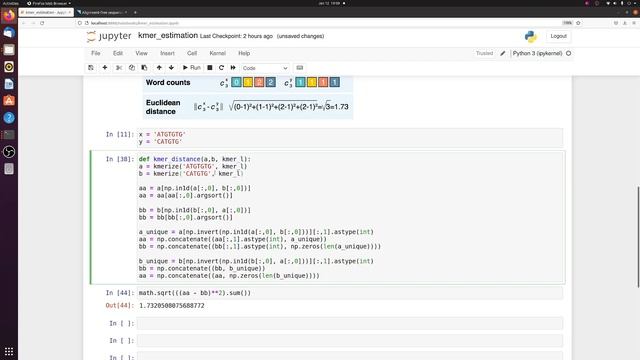
Task: Click into the kmer_distance function cell
Action: point(350,217)
